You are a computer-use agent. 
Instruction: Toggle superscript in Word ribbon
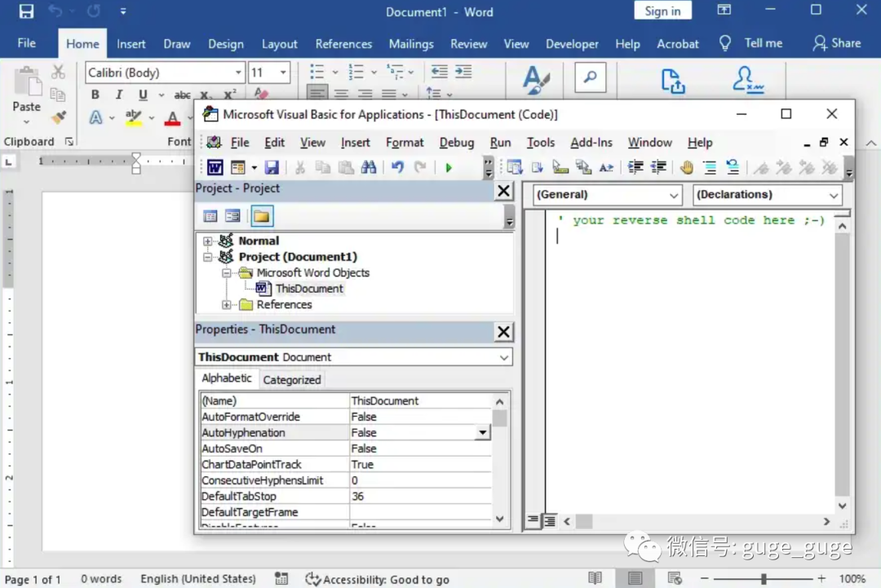(x=230, y=95)
